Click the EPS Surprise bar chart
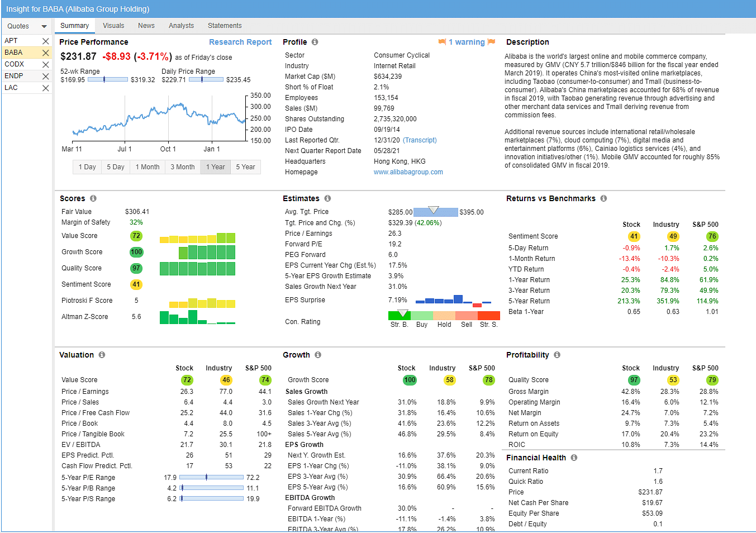The image size is (756, 533). pos(454,301)
